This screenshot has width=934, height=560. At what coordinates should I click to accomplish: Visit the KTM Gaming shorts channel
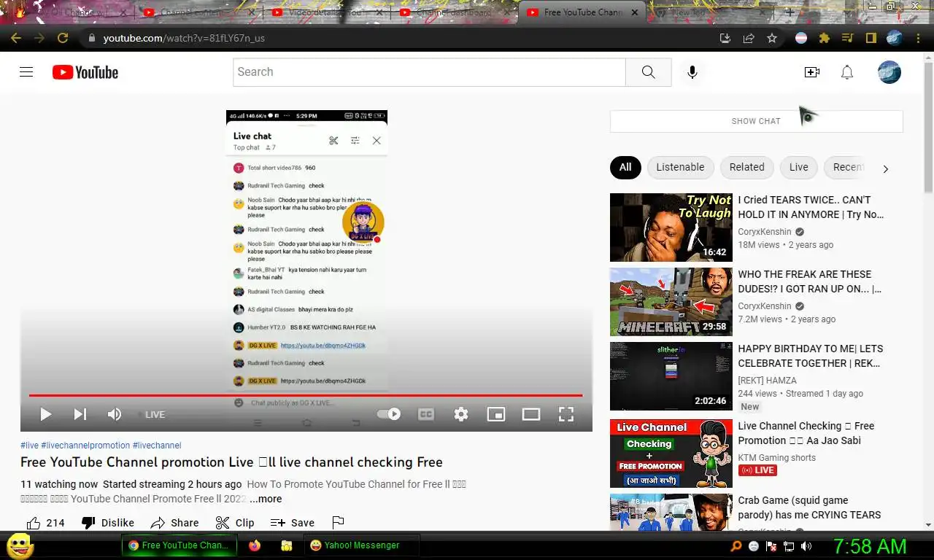click(776, 458)
